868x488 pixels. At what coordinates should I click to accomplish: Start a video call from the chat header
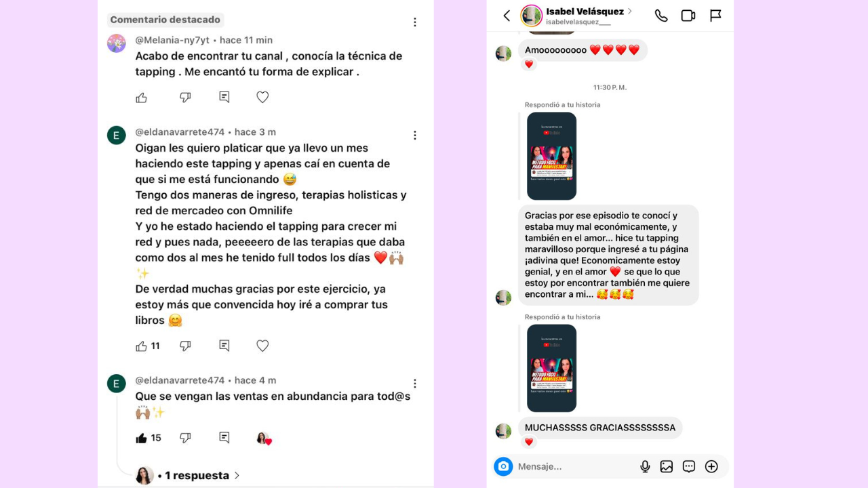tap(688, 16)
